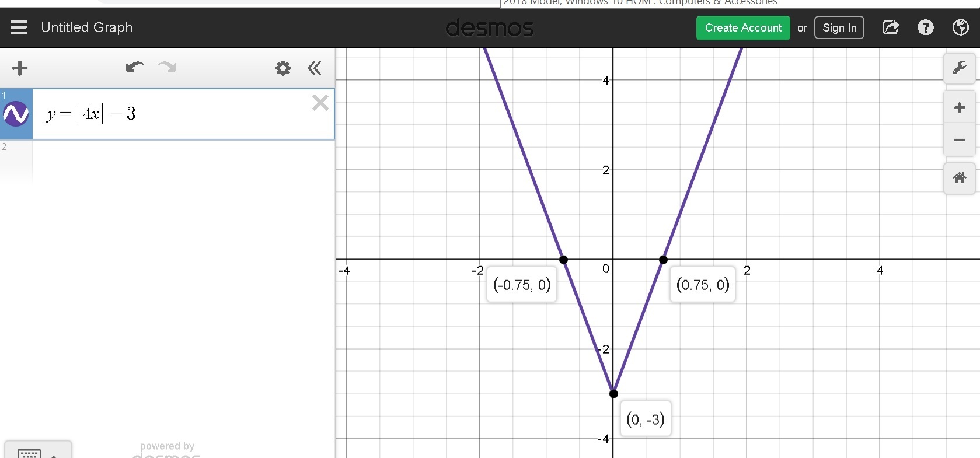Screen dimensions: 980x458
Task: Open expression list settings gear
Action: [x=283, y=68]
